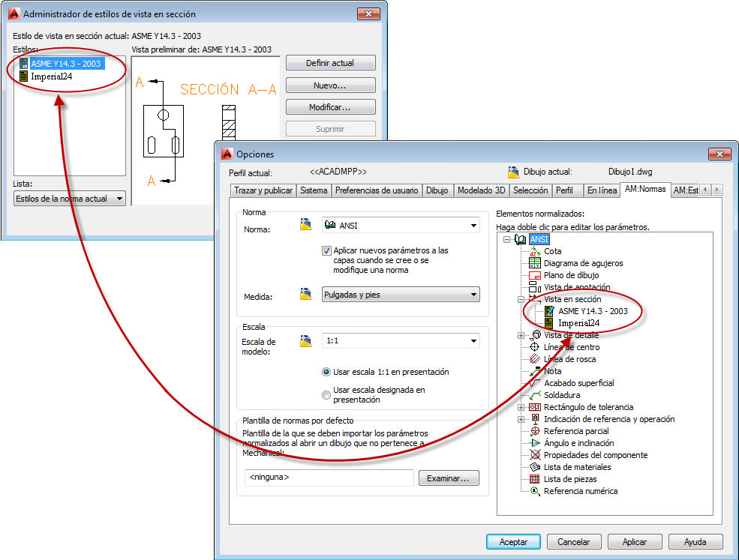
Task: Open the Modelado 3D tab
Action: 481,190
